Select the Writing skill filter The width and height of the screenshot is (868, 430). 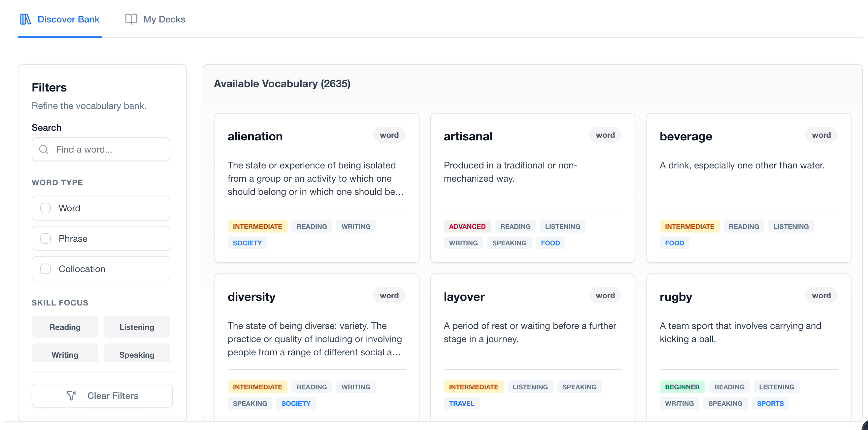click(x=65, y=354)
